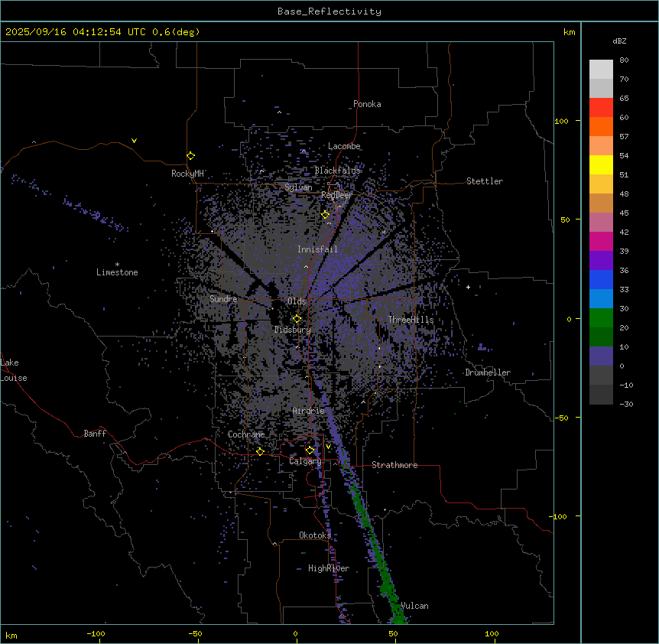Click the Innisfail label
Image resolution: width=659 pixels, height=644 pixels.
[317, 249]
